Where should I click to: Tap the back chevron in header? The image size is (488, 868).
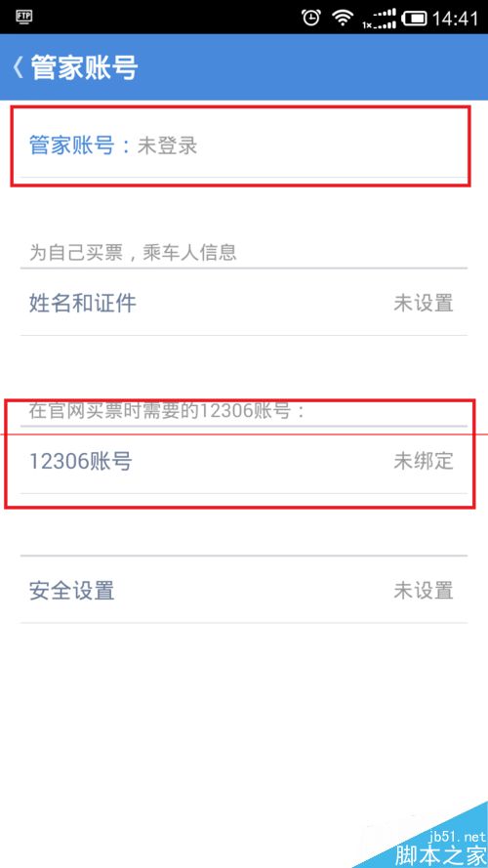tap(18, 67)
